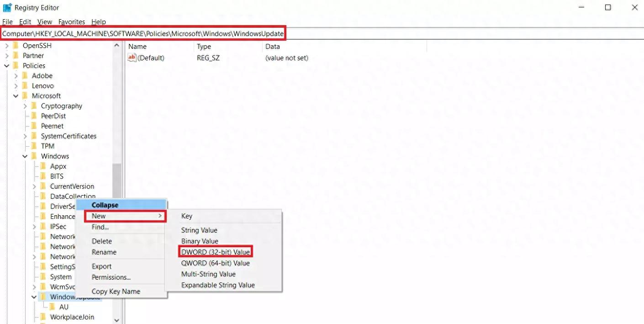Collapse the Policies tree node
Viewport: 644px width, 324px height.
click(7, 65)
